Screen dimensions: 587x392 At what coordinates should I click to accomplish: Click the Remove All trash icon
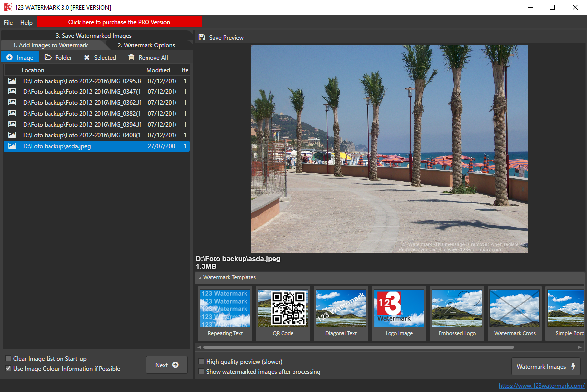(131, 58)
